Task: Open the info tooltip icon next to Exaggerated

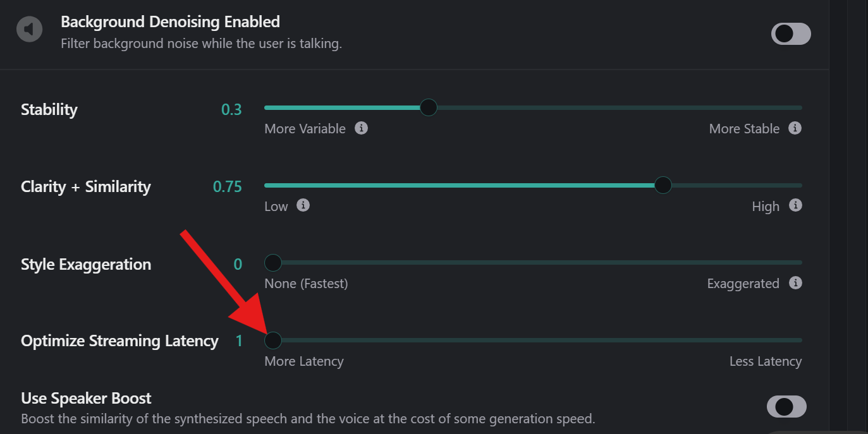Action: (796, 282)
